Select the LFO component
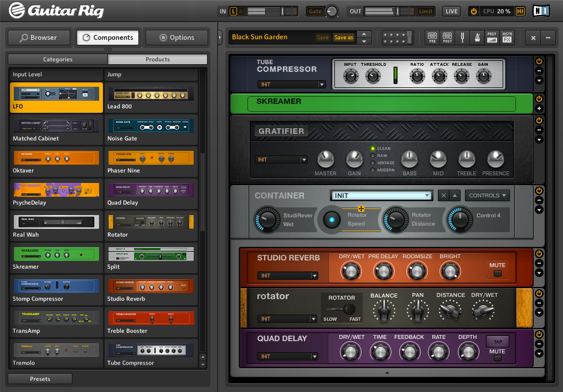Image resolution: width=563 pixels, height=392 pixels. (56, 97)
